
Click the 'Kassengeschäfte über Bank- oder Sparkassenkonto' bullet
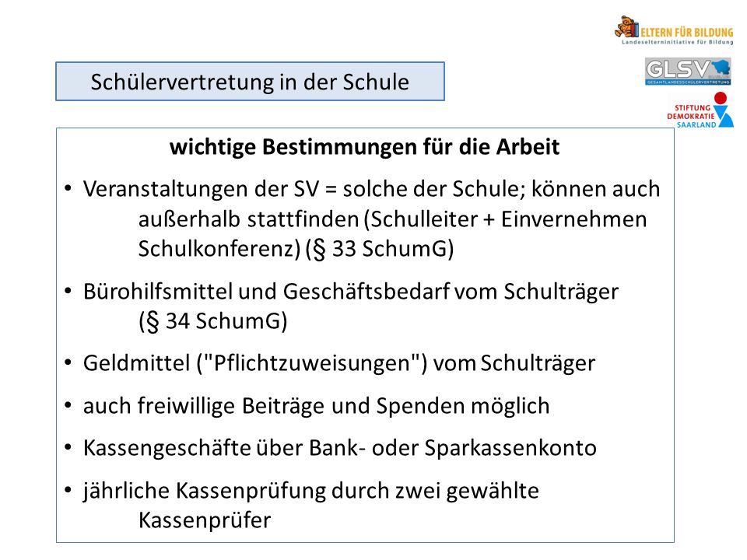340,448
